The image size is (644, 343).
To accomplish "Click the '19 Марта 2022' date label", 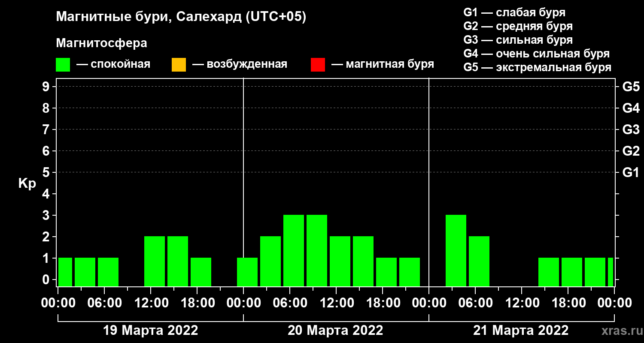I will click(x=151, y=331).
